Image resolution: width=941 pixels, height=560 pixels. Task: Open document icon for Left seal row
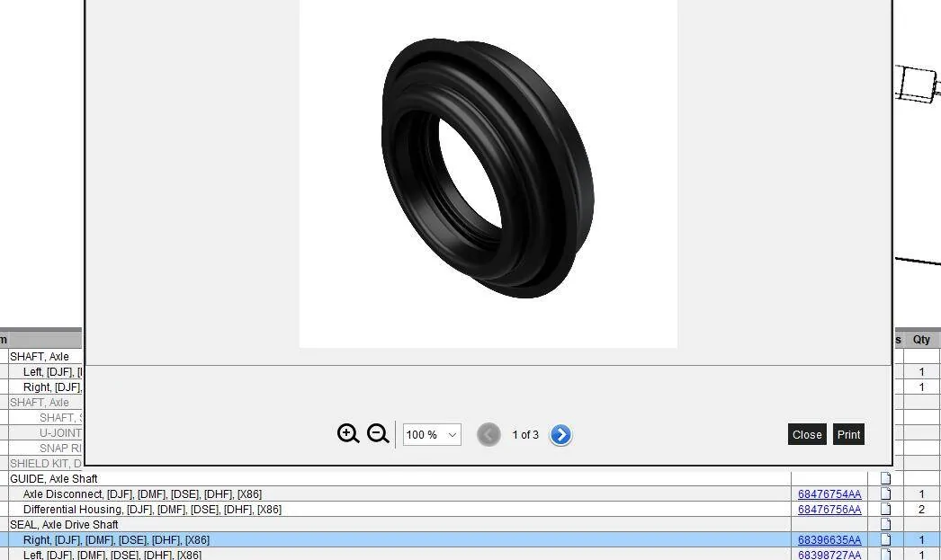click(x=886, y=556)
